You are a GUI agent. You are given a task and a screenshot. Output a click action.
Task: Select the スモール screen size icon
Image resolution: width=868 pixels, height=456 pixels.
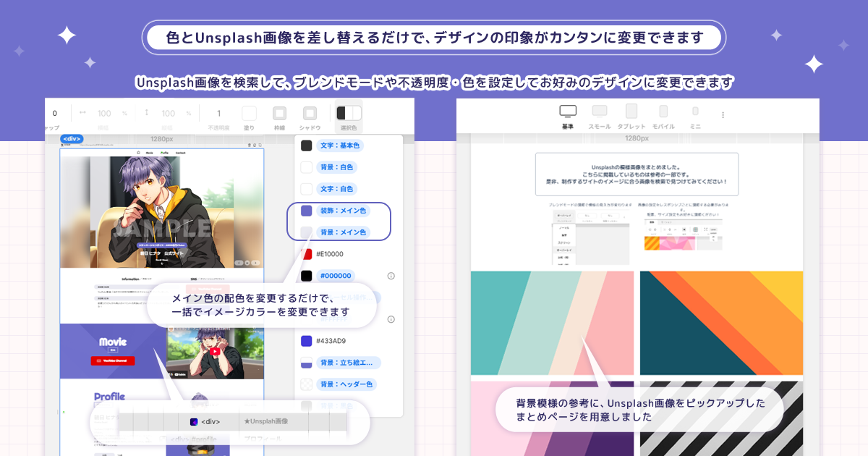coord(599,110)
